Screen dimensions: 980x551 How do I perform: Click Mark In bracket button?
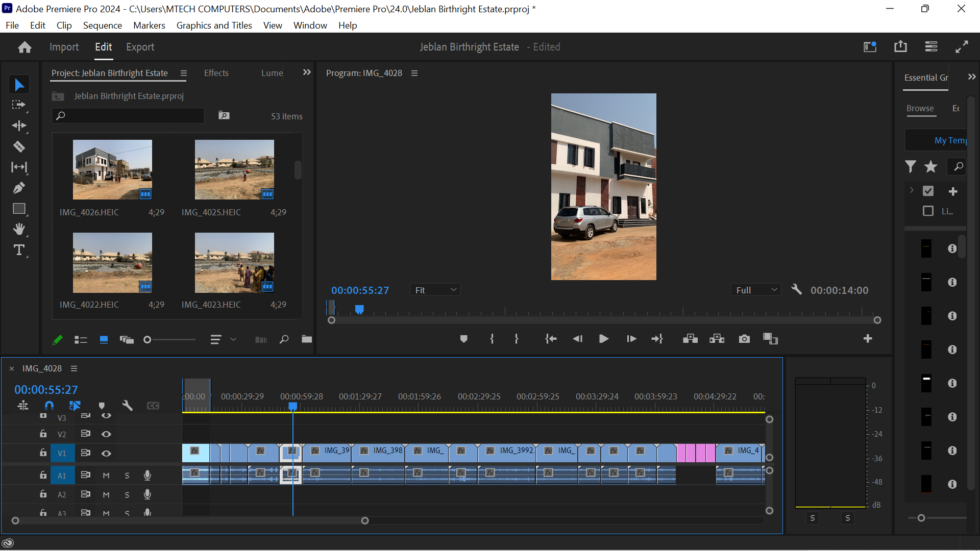(492, 339)
